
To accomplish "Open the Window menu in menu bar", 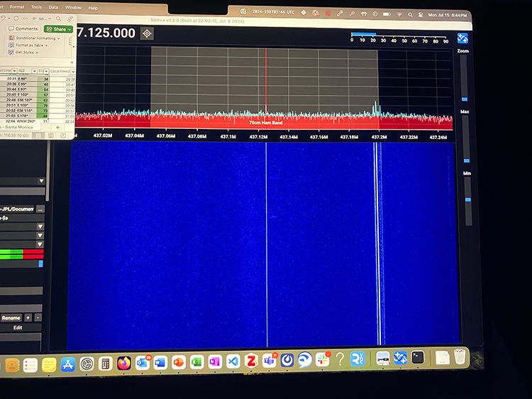I will coord(73,8).
